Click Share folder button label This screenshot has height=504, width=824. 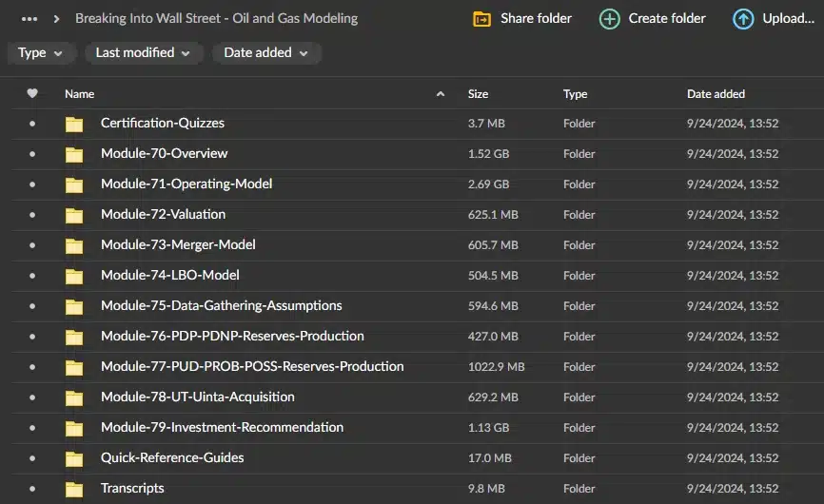(536, 18)
